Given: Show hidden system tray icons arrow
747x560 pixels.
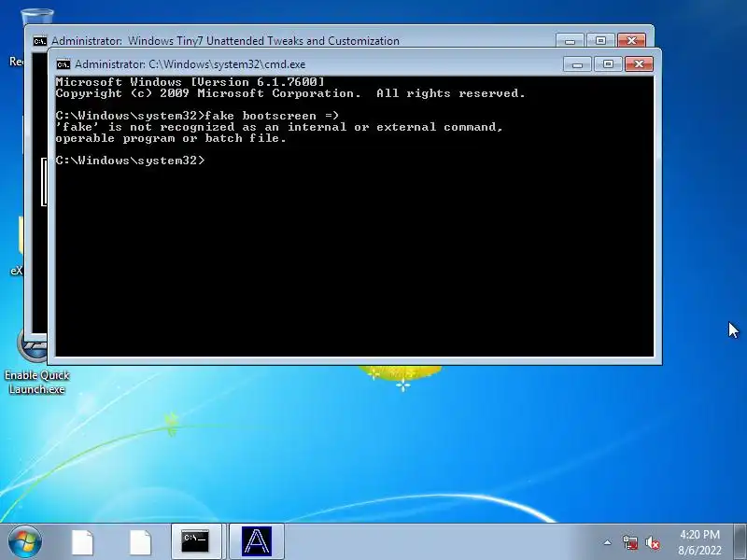Looking at the screenshot, I should click(x=608, y=542).
